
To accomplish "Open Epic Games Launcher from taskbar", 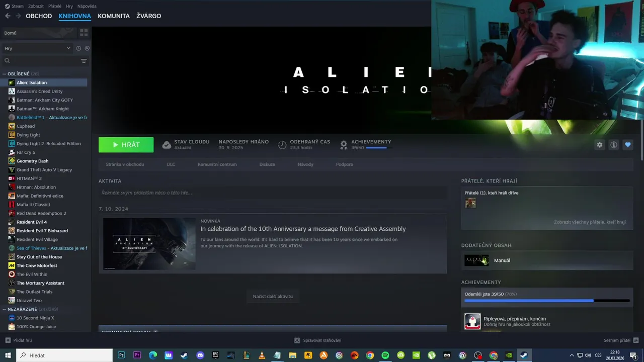I will [x=216, y=355].
